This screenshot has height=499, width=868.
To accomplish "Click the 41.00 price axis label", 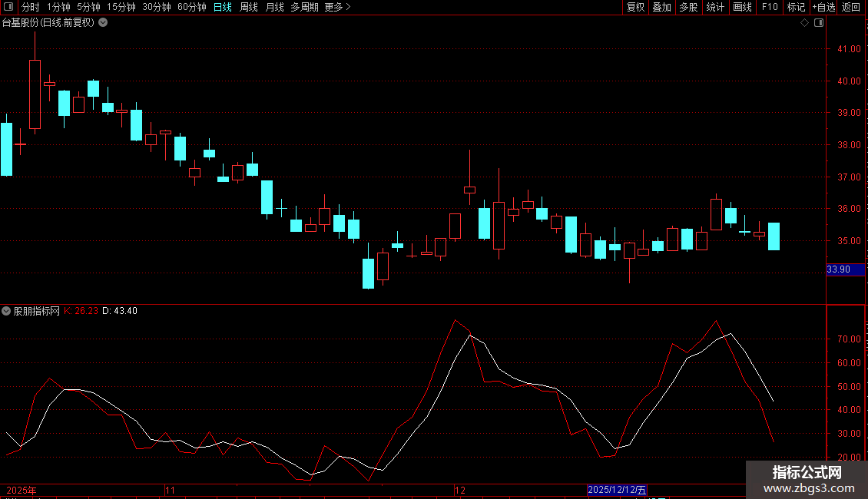I will point(849,48).
